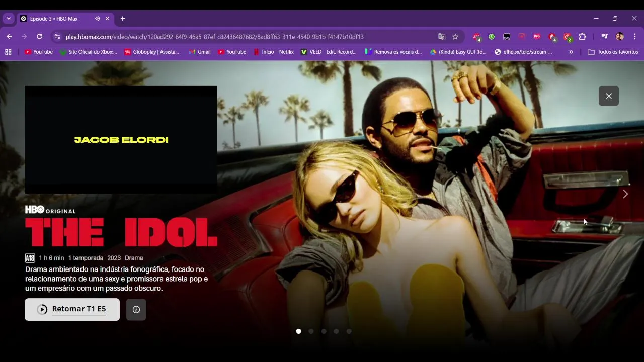The width and height of the screenshot is (644, 362).
Task: Open the info details button
Action: tap(136, 310)
